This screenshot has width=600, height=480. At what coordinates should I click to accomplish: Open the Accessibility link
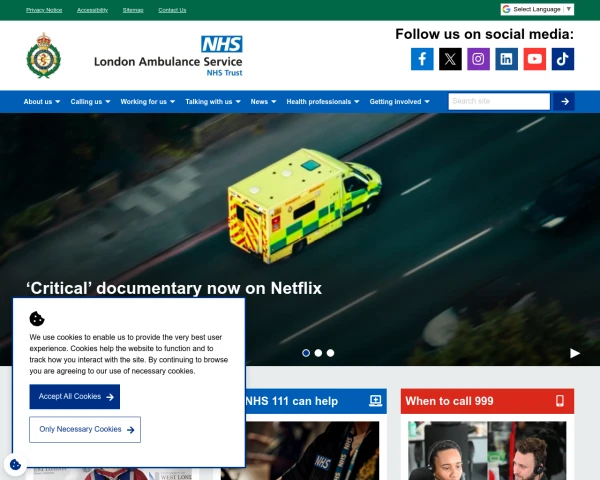pos(92,10)
